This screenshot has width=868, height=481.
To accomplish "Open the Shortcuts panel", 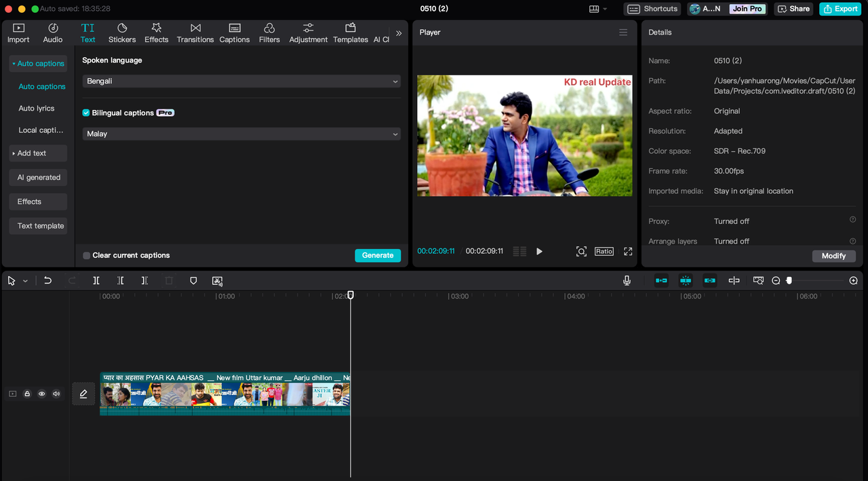I will [653, 9].
